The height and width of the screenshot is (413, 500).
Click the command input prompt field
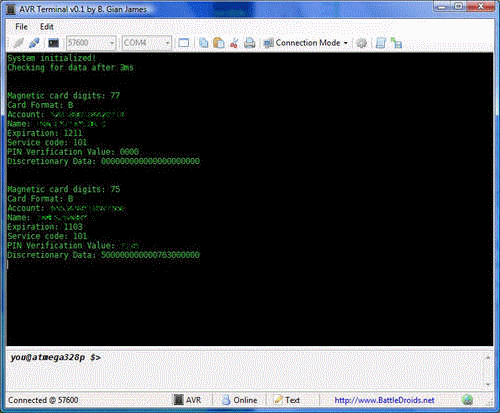click(x=245, y=369)
